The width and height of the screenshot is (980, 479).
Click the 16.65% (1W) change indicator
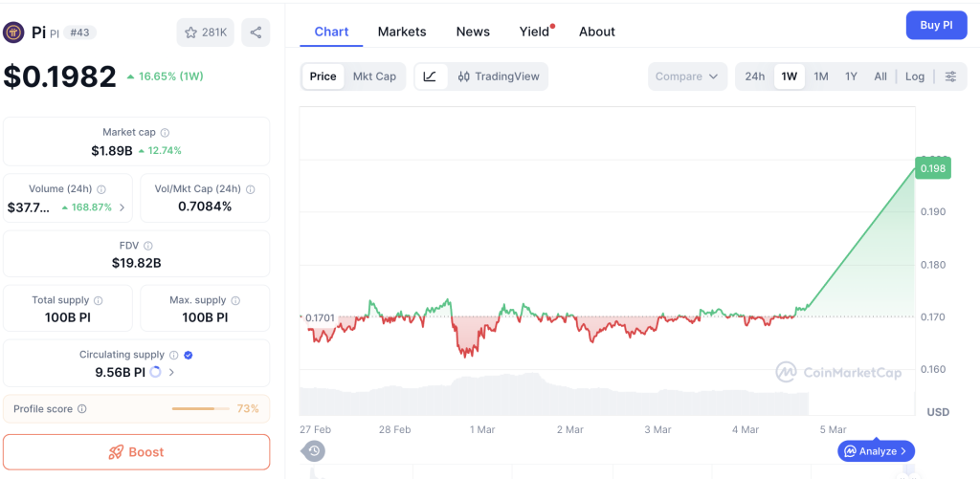[165, 76]
